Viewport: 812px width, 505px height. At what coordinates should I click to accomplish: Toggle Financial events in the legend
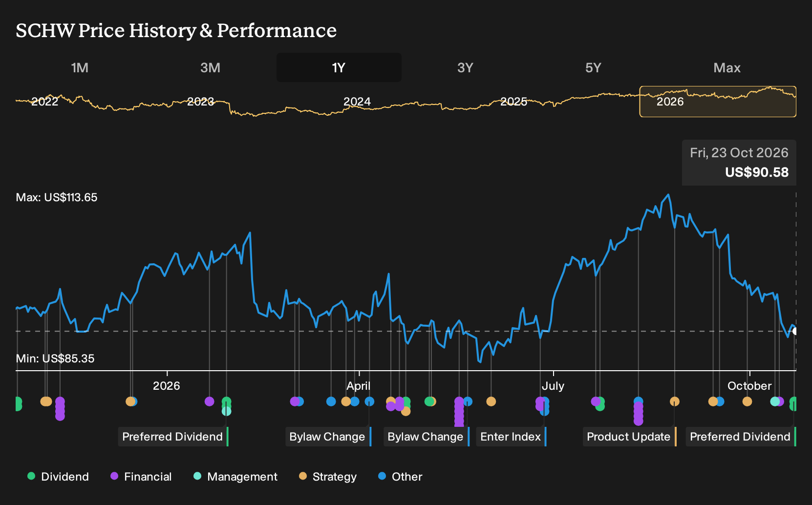(141, 477)
